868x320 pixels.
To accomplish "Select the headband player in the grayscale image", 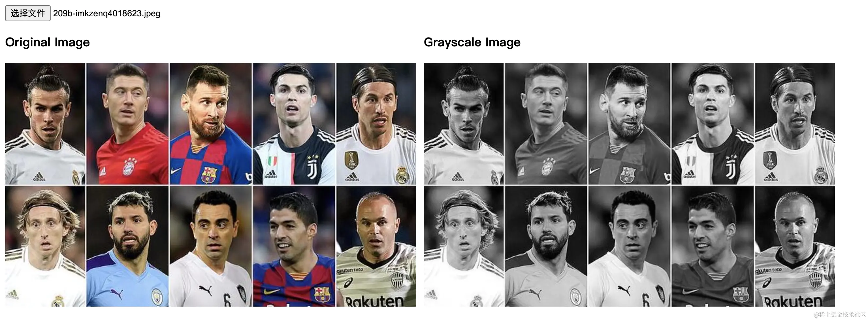I will point(464,246).
